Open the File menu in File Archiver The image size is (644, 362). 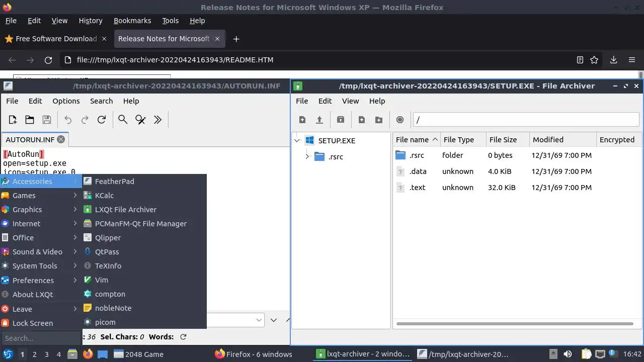[302, 101]
